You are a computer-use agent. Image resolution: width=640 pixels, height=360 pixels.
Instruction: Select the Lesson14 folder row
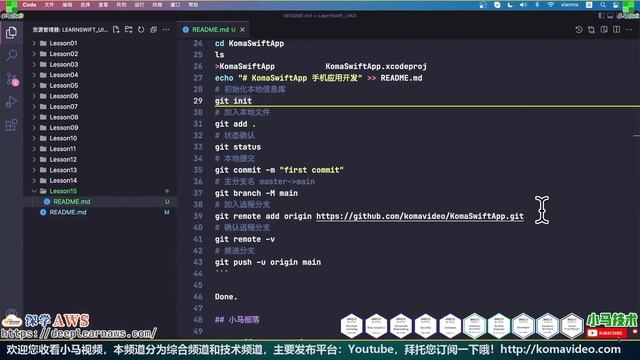pyautogui.click(x=100, y=180)
